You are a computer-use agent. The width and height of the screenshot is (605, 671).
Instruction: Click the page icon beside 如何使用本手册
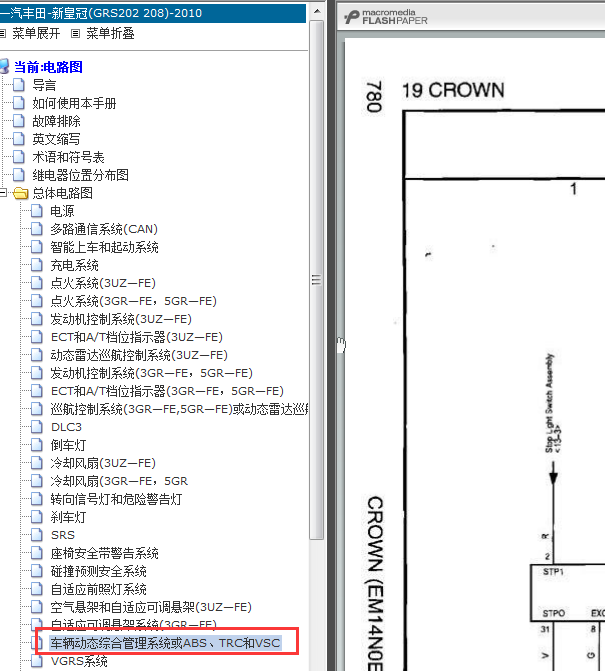click(18, 103)
